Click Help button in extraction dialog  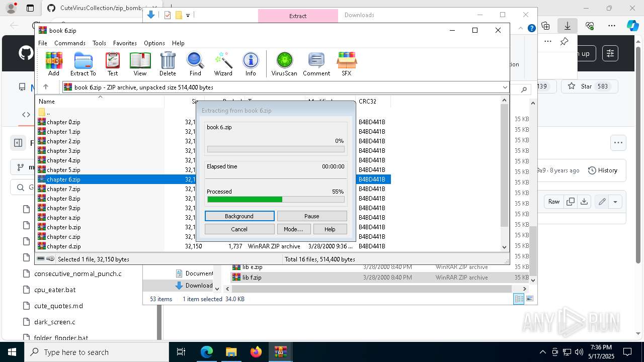click(x=330, y=229)
